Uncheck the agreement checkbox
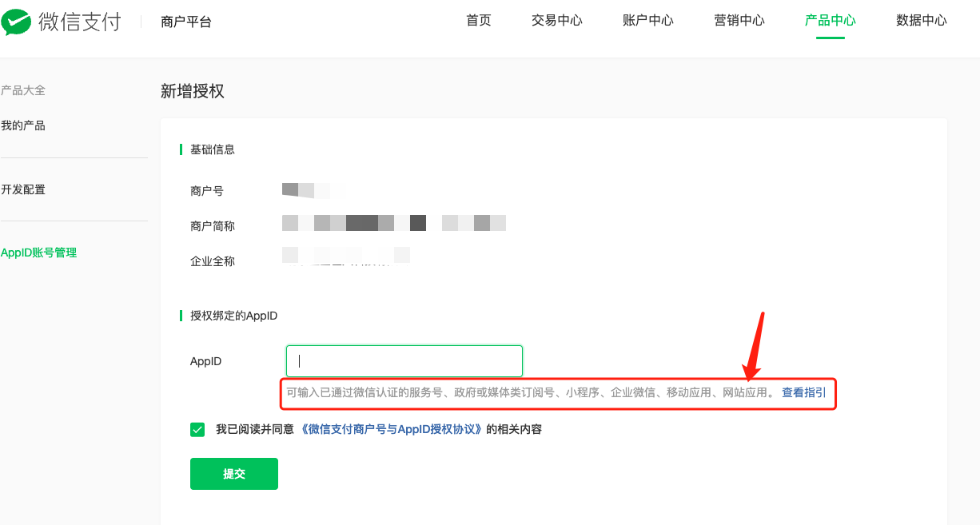980x525 pixels. [x=197, y=430]
